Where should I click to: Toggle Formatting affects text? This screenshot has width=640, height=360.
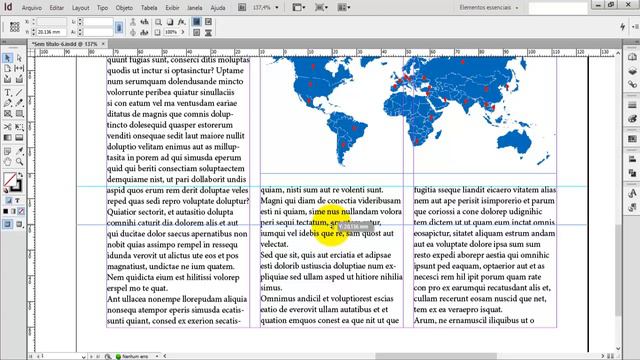click(x=18, y=201)
